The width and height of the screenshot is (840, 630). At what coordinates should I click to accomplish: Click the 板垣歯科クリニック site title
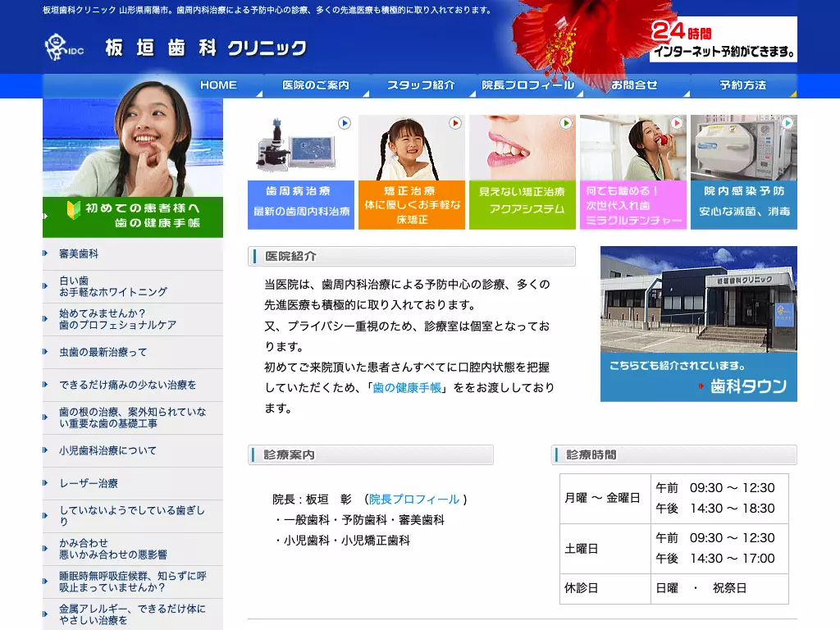pos(206,48)
